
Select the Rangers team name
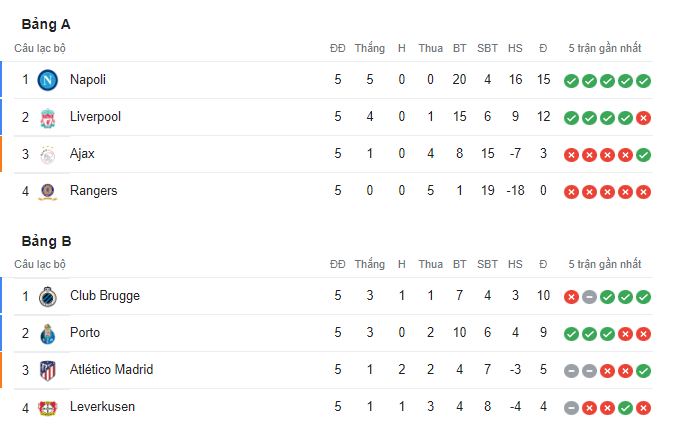(x=93, y=191)
